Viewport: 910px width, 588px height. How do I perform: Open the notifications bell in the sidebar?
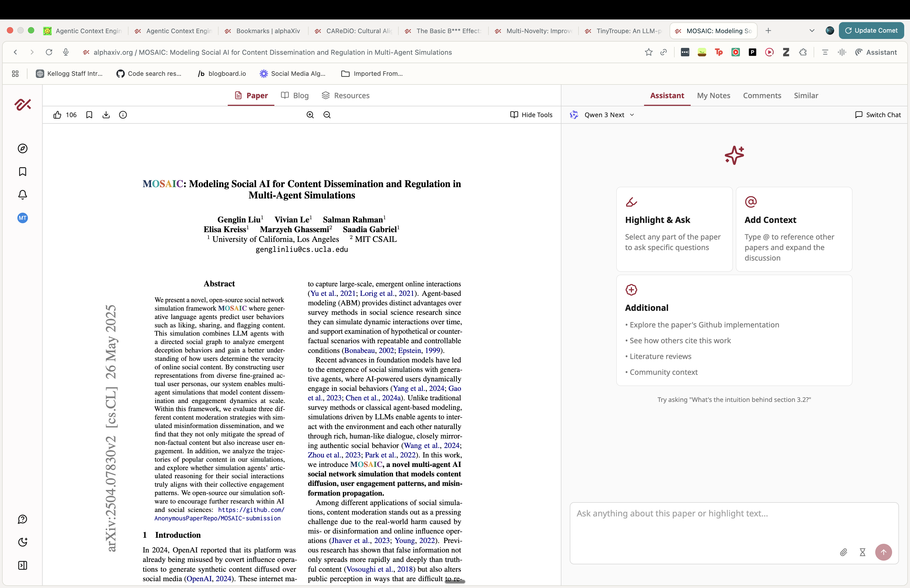[x=23, y=195]
